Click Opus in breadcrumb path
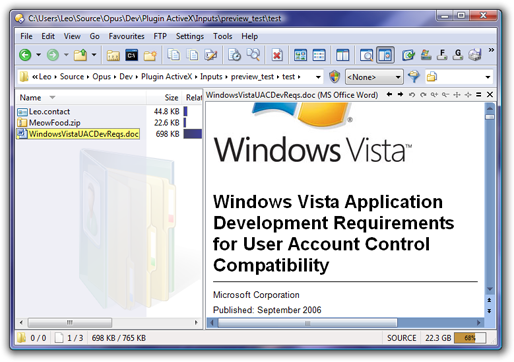The width and height of the screenshot is (514, 362). [101, 77]
